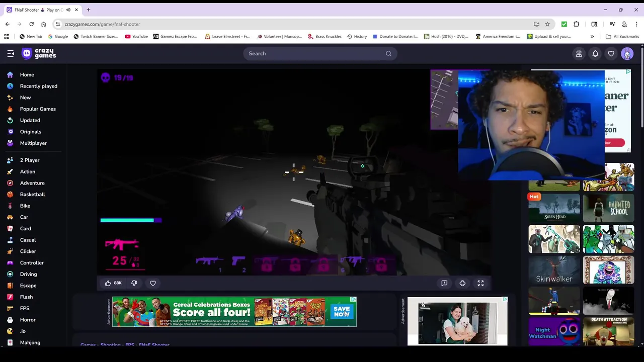Install app icon in address bar
The width and height of the screenshot is (644, 362).
(536, 24)
